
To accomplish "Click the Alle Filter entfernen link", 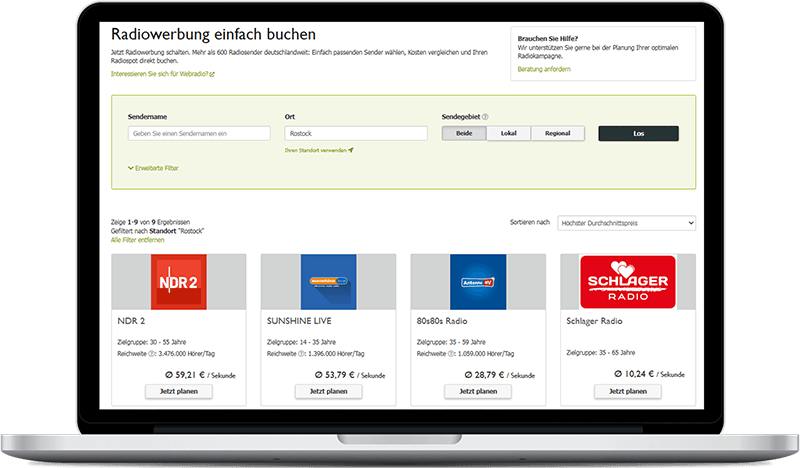I will click(138, 240).
